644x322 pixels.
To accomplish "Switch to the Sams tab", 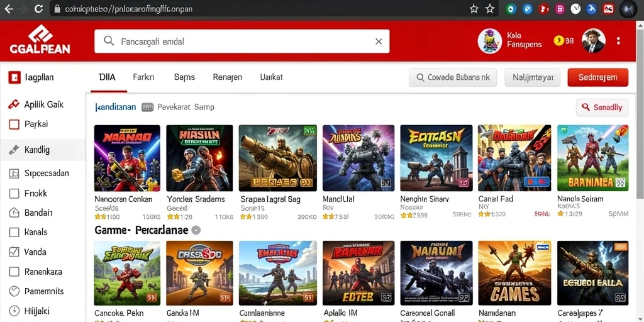I will point(184,77).
